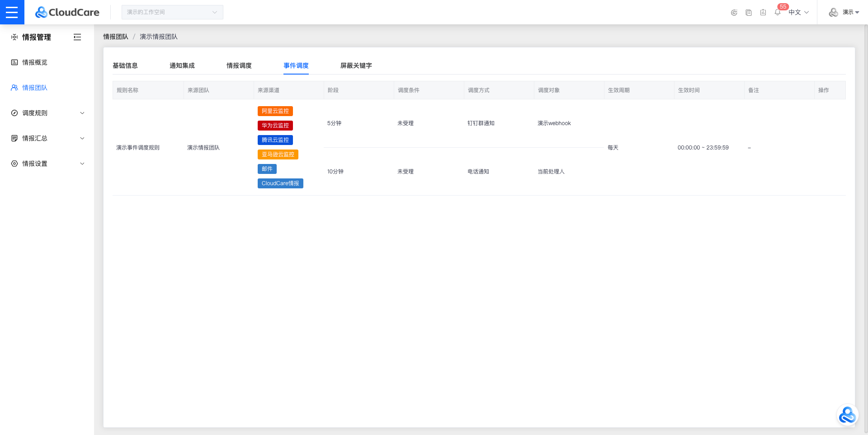
Task: Click the 来源渠道 column header
Action: coord(289,90)
